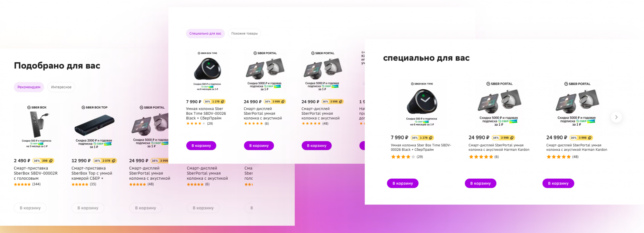
Task: Add SberPortal with 48 reviews to cart in right panel
Action: [x=558, y=183]
